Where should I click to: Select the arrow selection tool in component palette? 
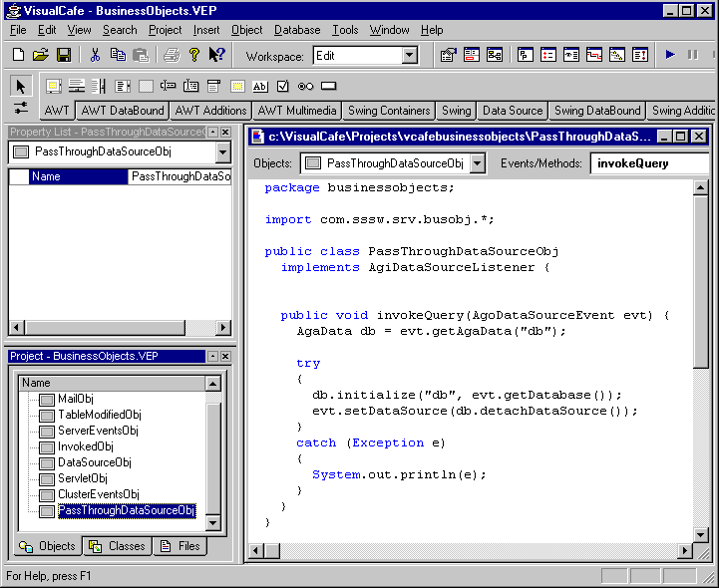tap(21, 86)
